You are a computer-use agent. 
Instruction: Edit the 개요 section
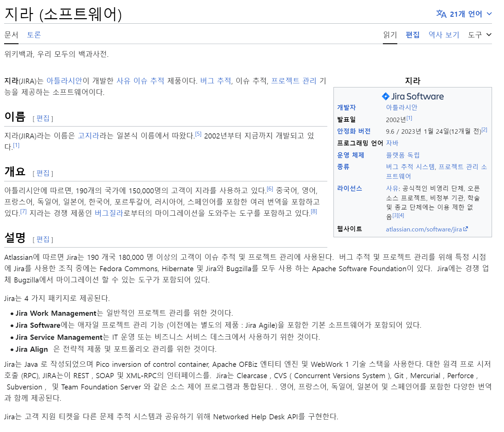(43, 173)
